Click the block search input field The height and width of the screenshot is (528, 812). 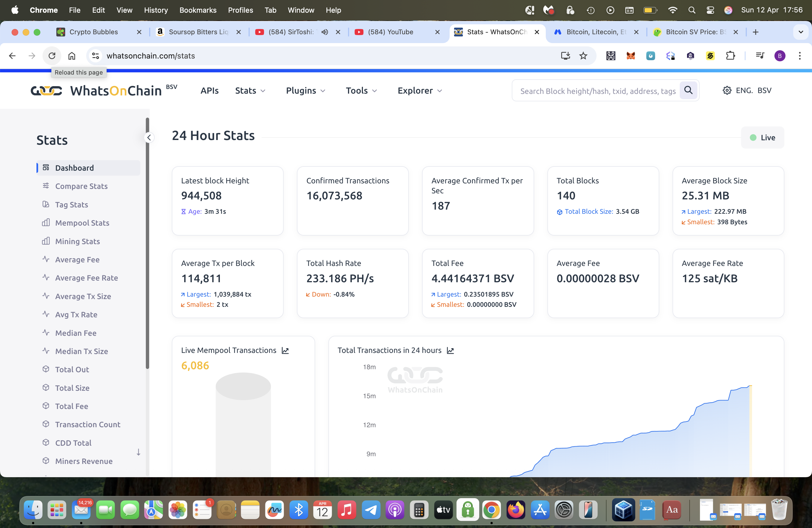[597, 91]
